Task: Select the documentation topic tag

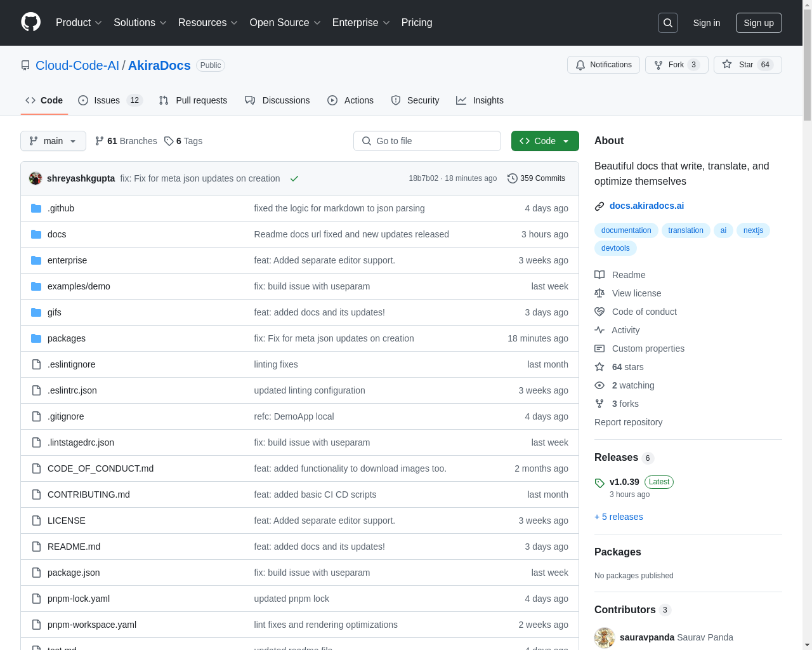Action: tap(626, 230)
